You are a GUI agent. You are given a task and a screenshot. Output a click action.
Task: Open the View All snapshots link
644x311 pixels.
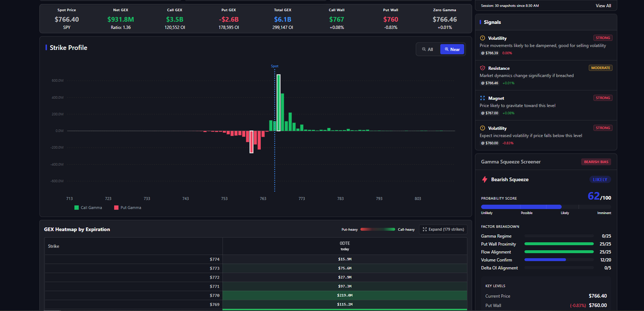point(603,5)
